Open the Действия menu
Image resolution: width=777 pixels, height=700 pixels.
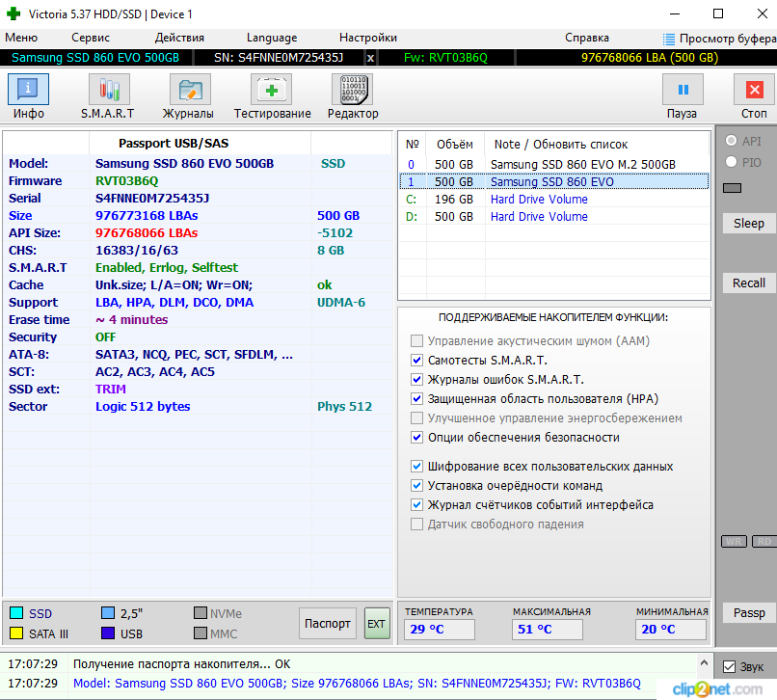[x=179, y=38]
